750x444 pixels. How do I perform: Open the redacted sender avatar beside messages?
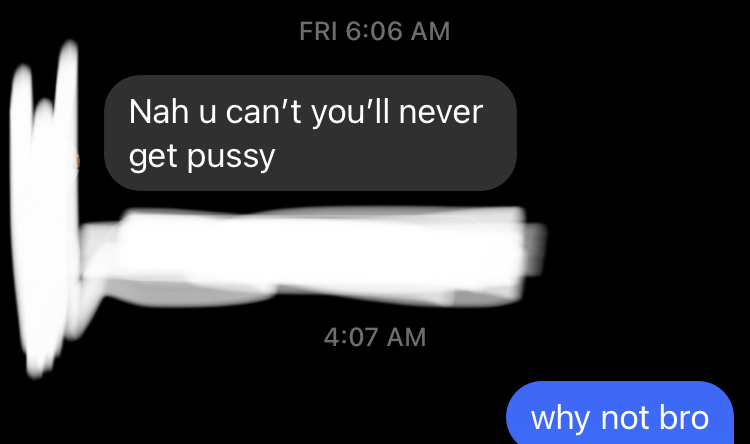44,211
